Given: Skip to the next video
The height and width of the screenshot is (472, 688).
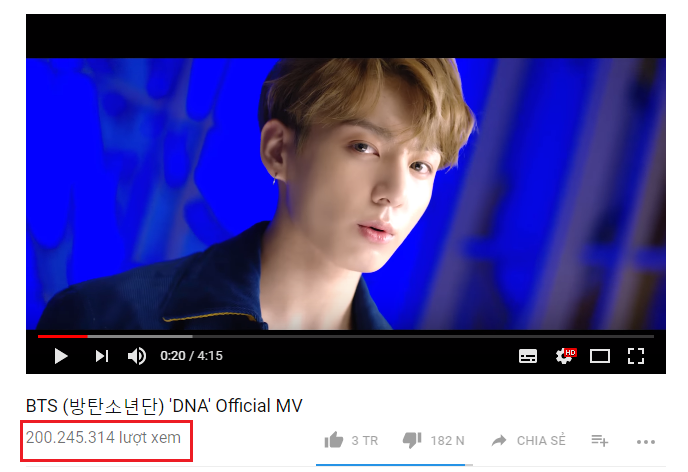Looking at the screenshot, I should coord(102,356).
